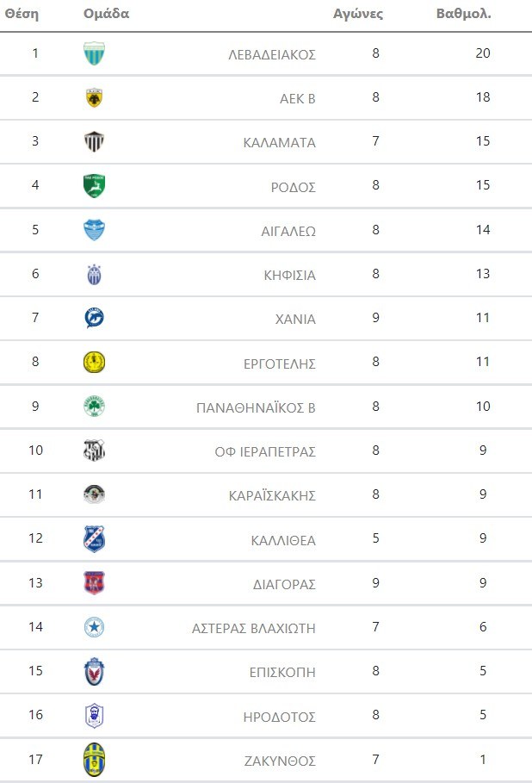Click the ΚΑΛΛΙΘΕΑ crest icon

pyautogui.click(x=94, y=539)
